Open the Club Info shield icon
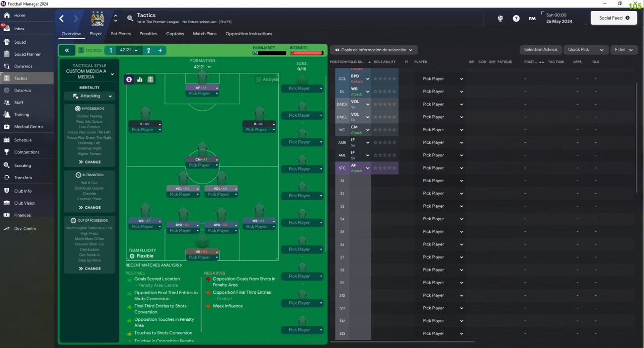The width and height of the screenshot is (644, 348). tap(7, 191)
